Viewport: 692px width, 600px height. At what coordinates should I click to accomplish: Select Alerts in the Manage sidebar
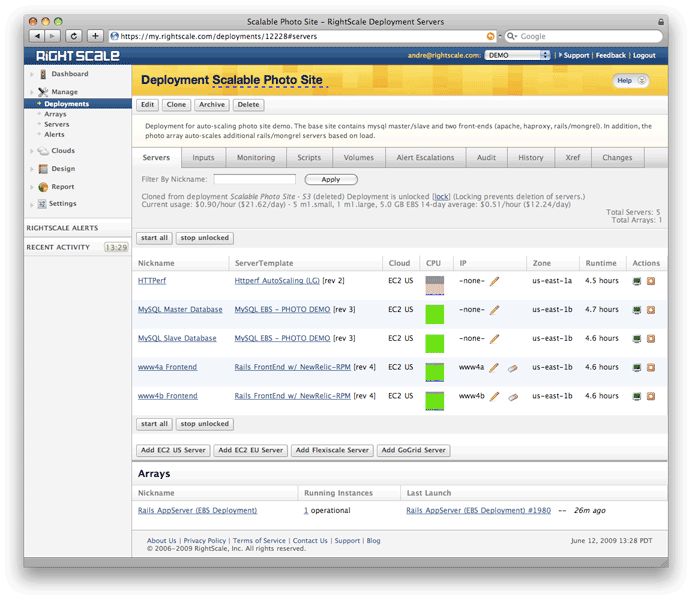coord(54,135)
